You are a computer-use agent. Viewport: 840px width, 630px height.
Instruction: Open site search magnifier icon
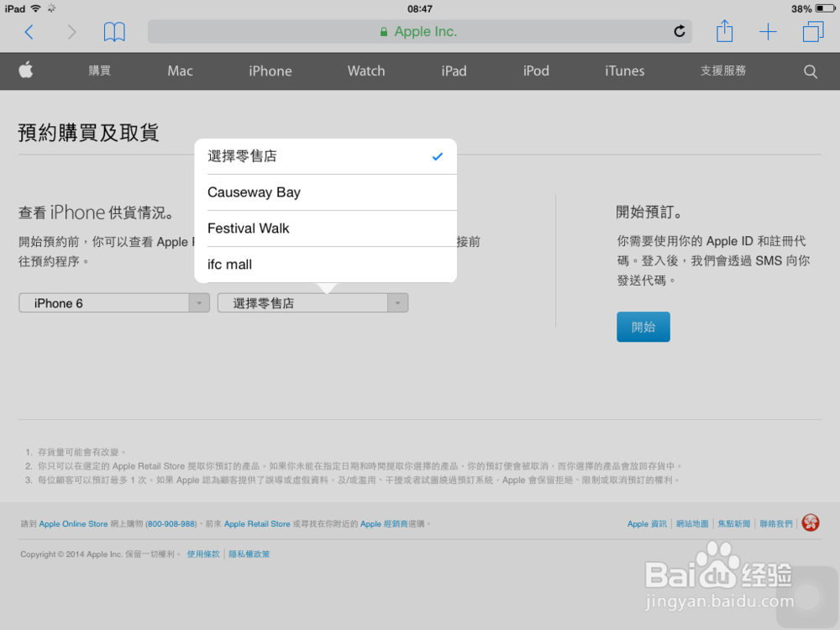[x=811, y=71]
